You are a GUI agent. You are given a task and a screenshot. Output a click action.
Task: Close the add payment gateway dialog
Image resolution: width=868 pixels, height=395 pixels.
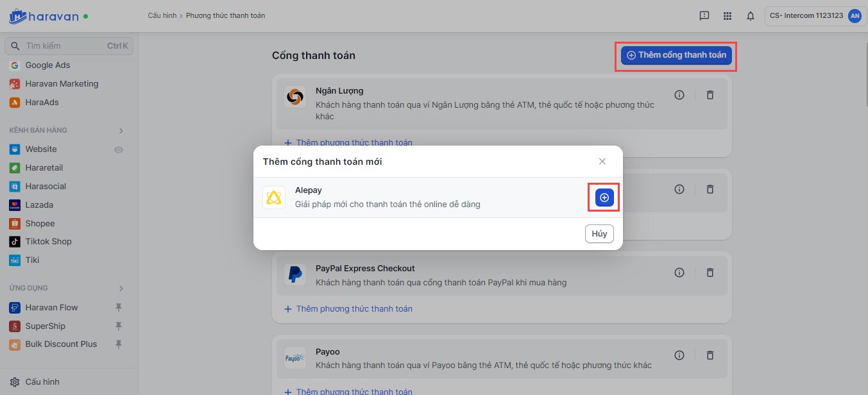(602, 162)
